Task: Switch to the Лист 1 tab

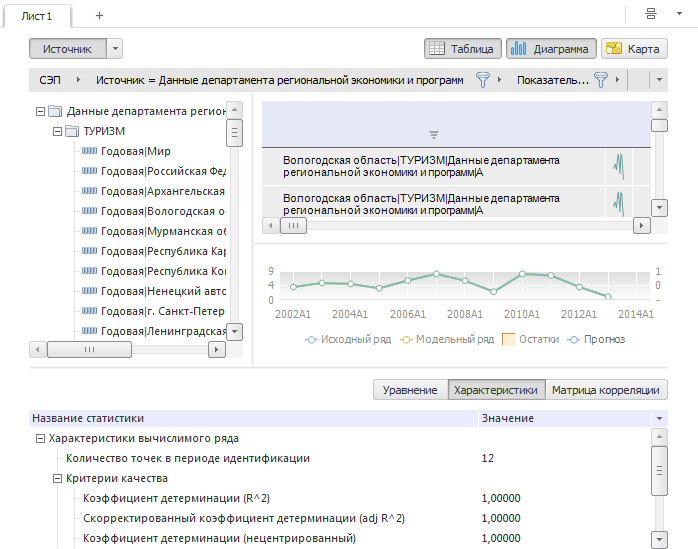Action: [37, 16]
